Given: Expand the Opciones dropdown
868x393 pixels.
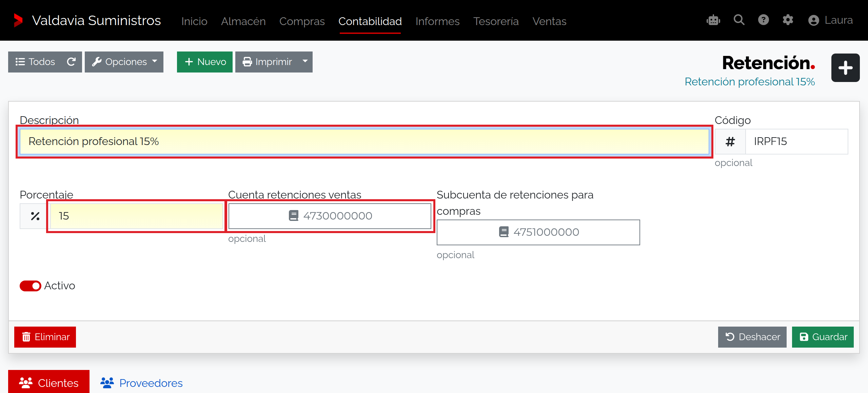Looking at the screenshot, I should point(124,62).
